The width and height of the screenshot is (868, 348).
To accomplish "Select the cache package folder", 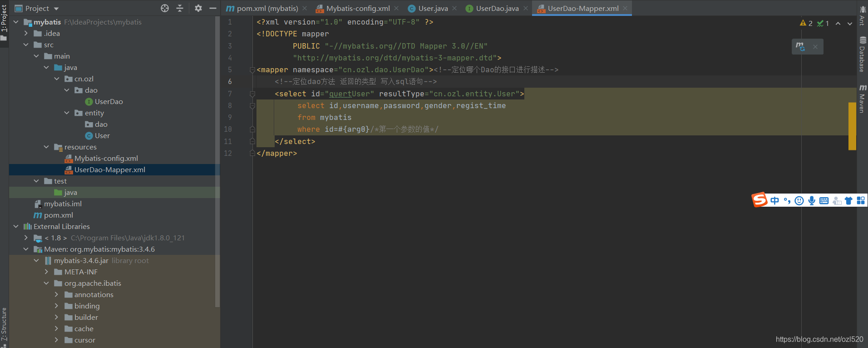I will [79, 328].
